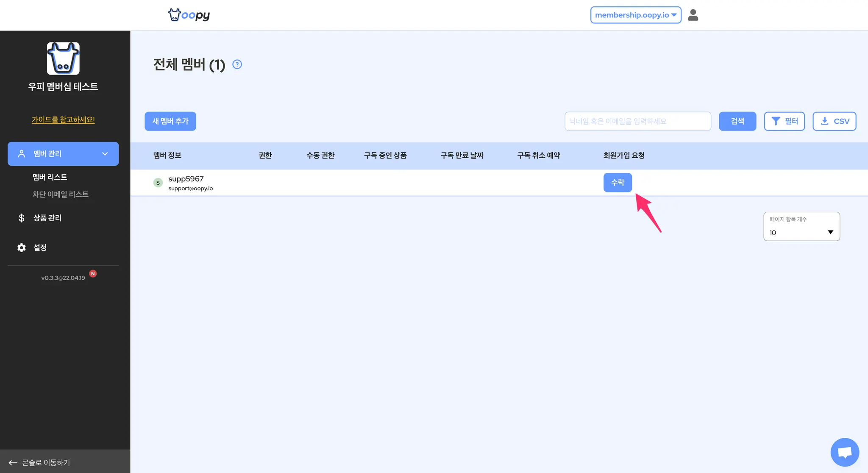
Task: Download member list as CSV
Action: [x=834, y=121]
